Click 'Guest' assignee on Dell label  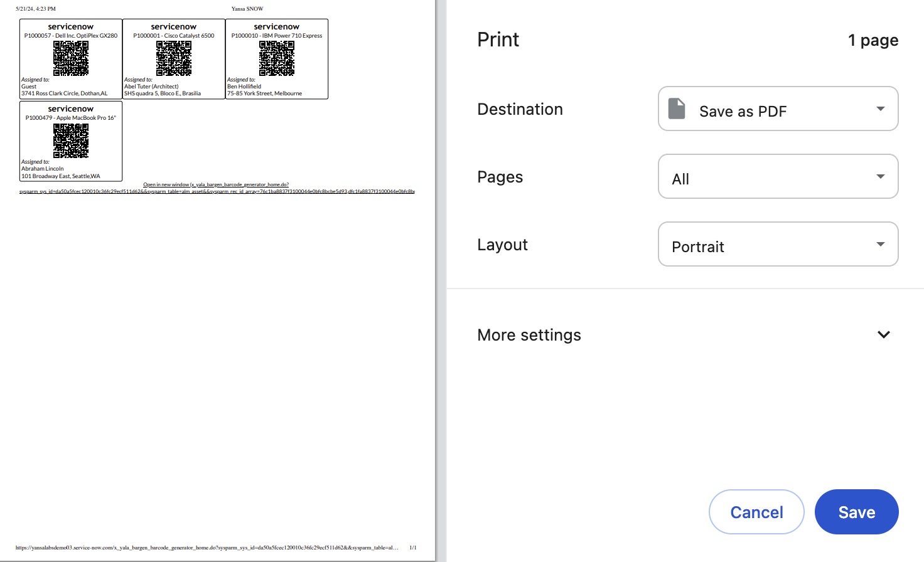click(x=29, y=87)
